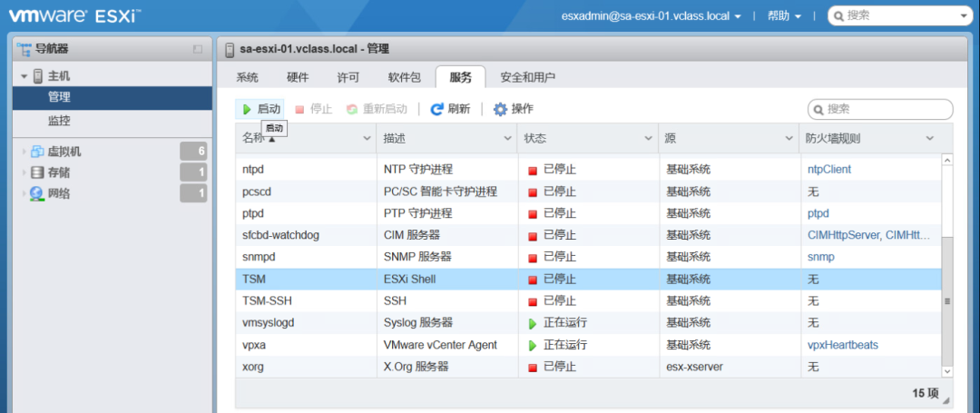This screenshot has height=413, width=980.
Task: Click the red stopped icon in the ntpd row
Action: [x=534, y=170]
